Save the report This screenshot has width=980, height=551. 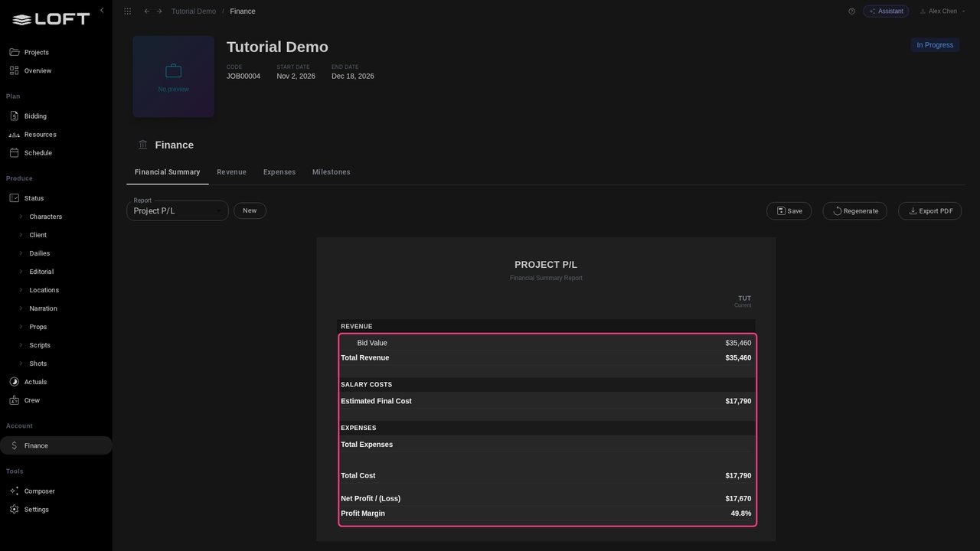click(x=789, y=211)
